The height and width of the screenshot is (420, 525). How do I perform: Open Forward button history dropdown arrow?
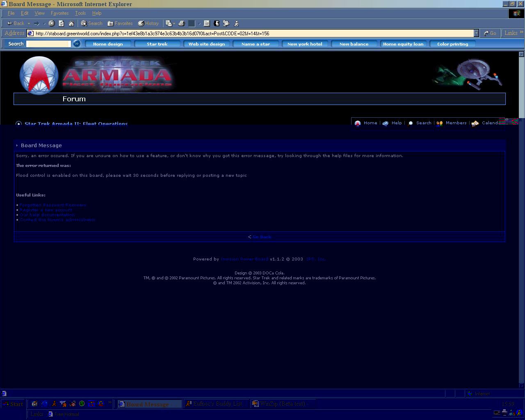coord(44,23)
